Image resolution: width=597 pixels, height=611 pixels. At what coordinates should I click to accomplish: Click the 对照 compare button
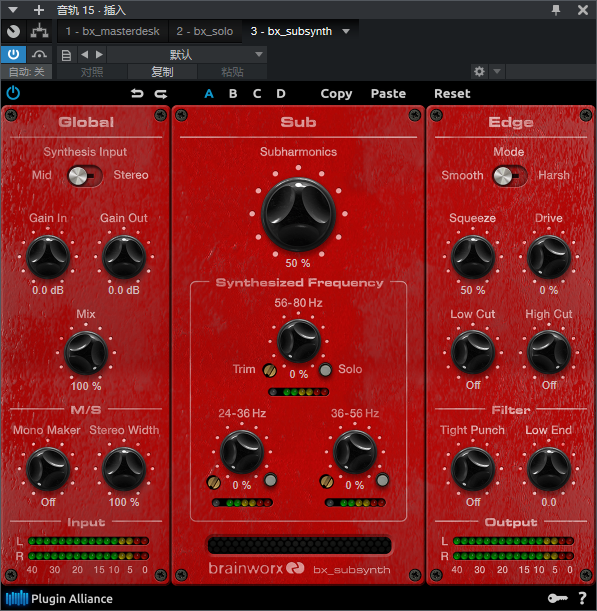(92, 72)
